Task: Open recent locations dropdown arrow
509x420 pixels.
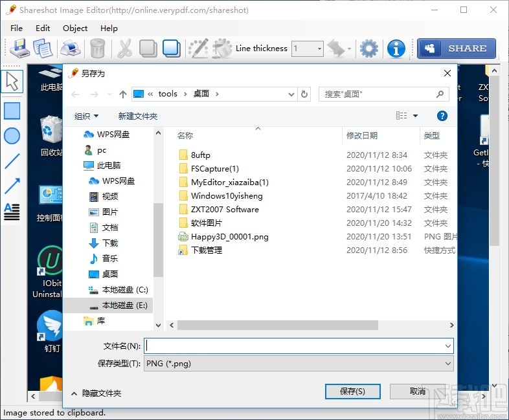Action: 109,94
